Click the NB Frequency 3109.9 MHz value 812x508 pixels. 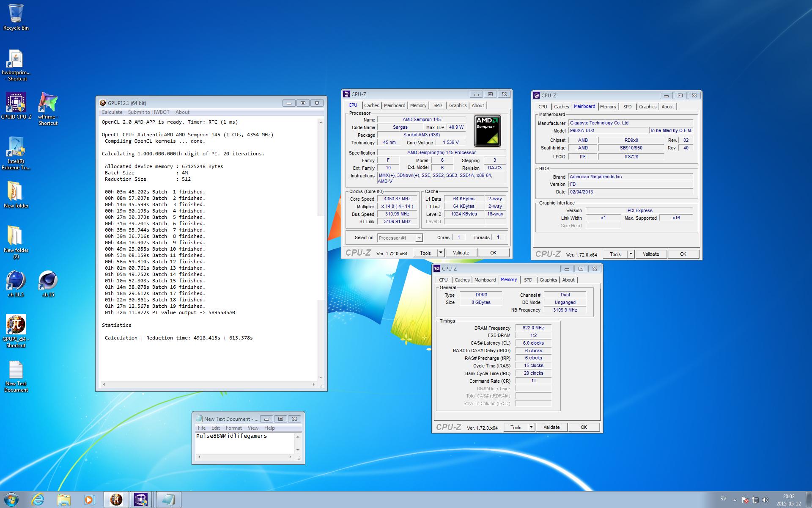point(565,310)
